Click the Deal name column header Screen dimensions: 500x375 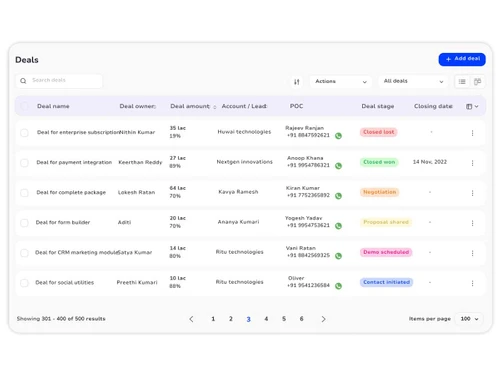[x=53, y=106]
